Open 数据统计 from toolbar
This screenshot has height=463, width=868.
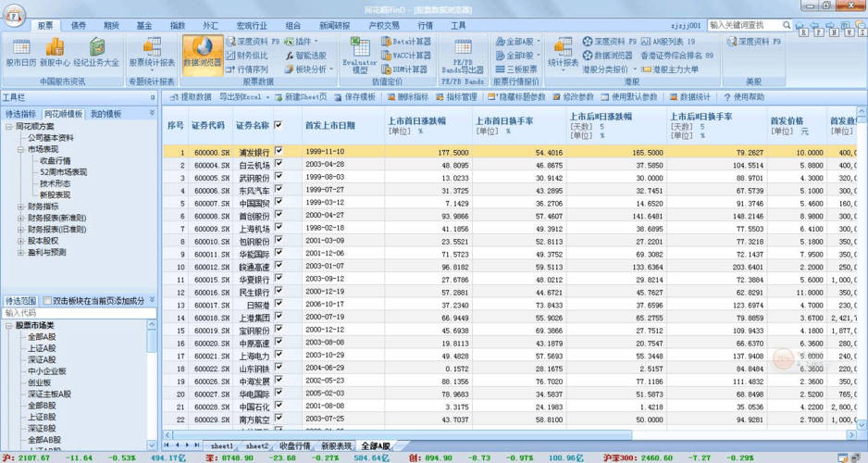(689, 97)
